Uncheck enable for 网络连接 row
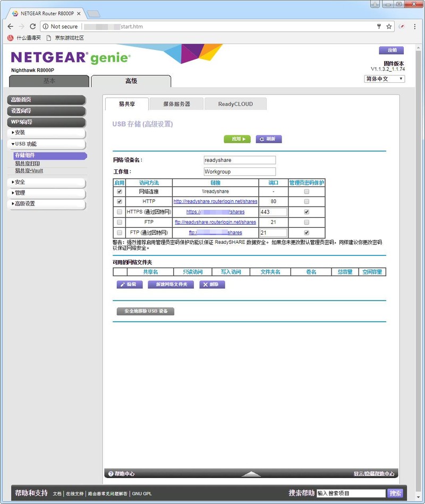Image resolution: width=425 pixels, height=504 pixels. (120, 192)
